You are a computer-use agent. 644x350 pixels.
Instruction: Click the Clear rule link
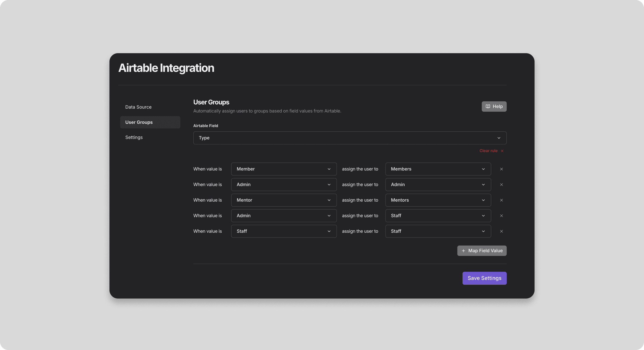pyautogui.click(x=491, y=151)
